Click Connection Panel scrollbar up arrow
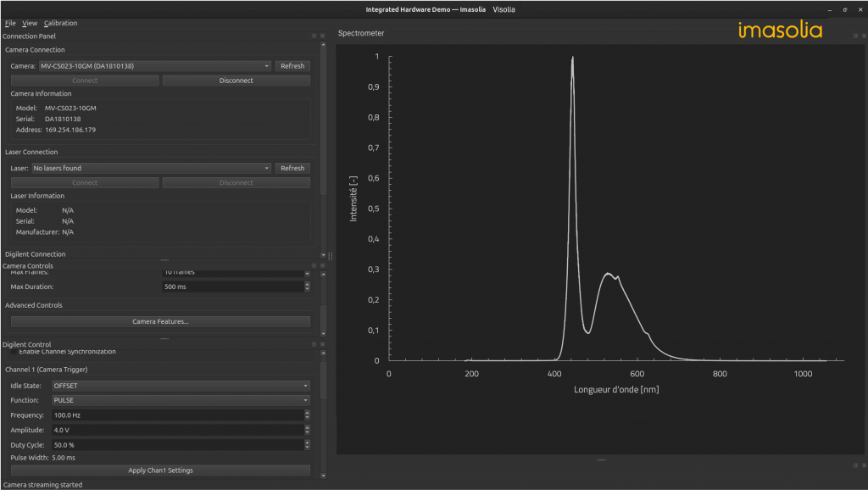 click(x=323, y=45)
